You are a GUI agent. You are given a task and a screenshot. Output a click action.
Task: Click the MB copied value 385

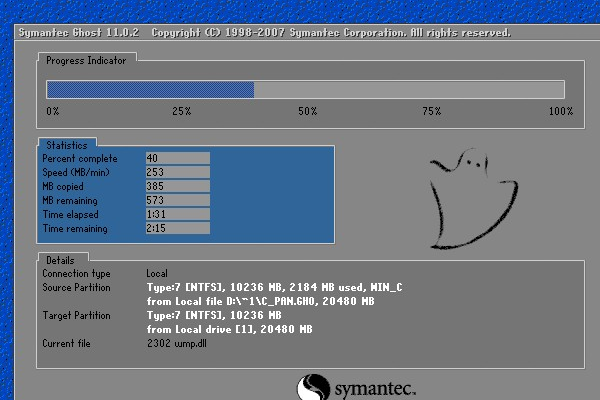(178, 186)
